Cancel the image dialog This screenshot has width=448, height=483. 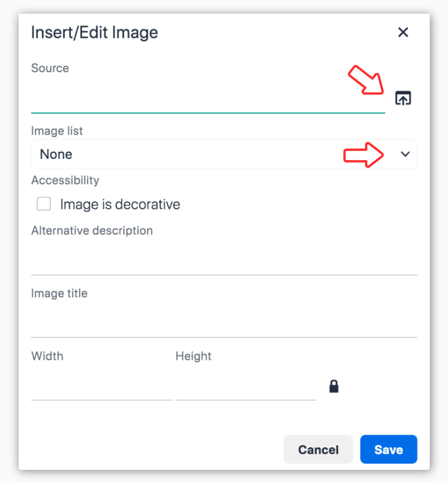(318, 449)
